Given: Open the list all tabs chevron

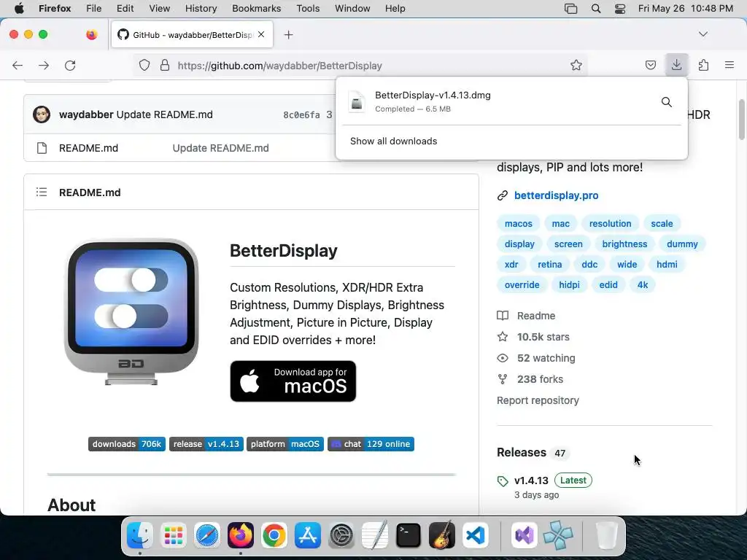Looking at the screenshot, I should click(x=703, y=34).
